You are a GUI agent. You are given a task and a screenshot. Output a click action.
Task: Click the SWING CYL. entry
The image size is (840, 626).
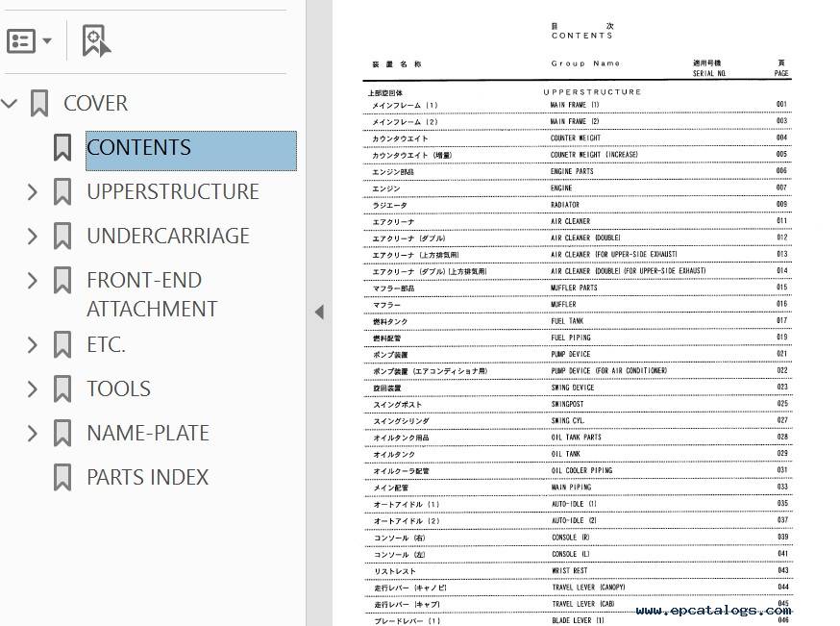tap(568, 421)
